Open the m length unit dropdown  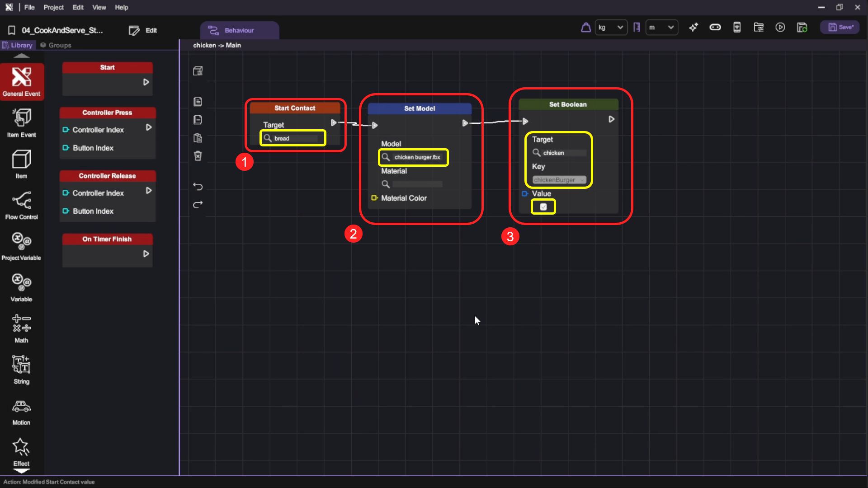click(x=661, y=28)
